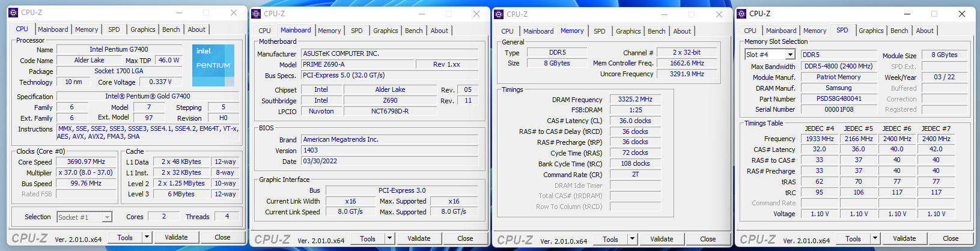
Task: Open Memory tab in the first CPU window
Action: [x=87, y=29]
